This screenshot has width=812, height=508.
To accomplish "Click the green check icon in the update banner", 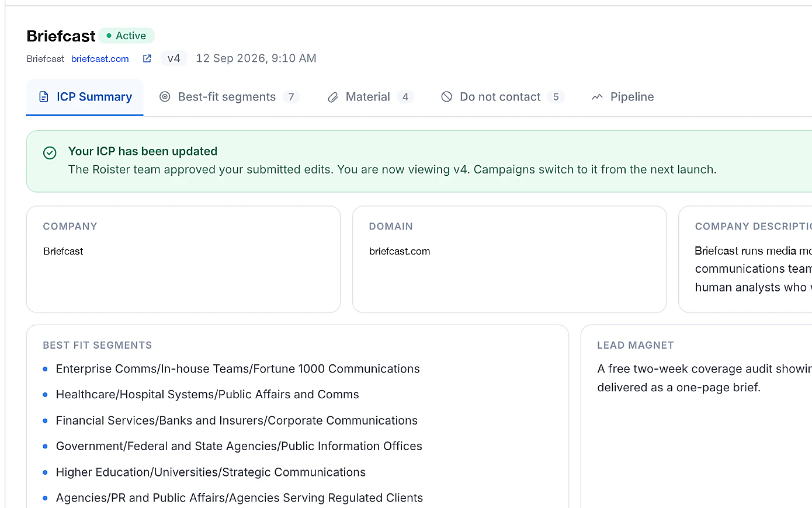I will tap(50, 153).
